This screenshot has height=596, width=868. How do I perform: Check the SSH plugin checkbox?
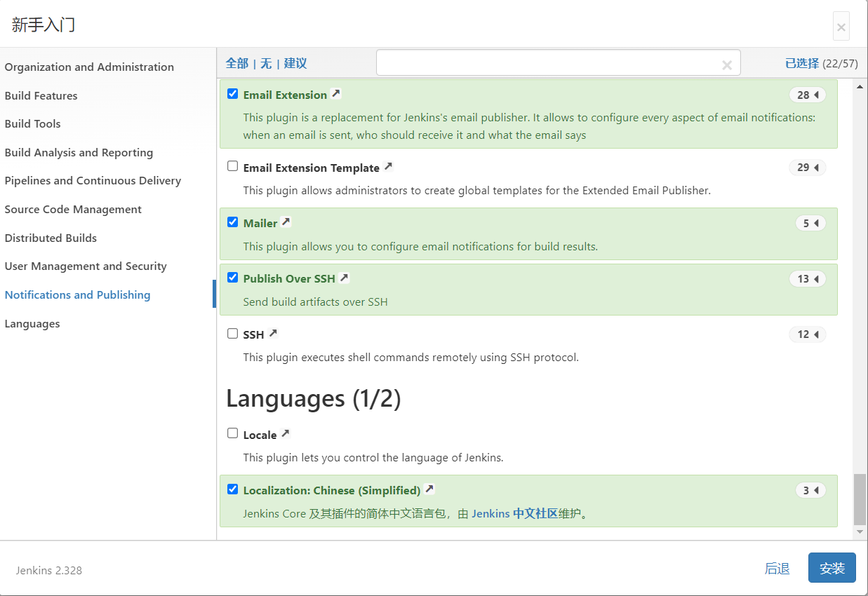coord(232,334)
